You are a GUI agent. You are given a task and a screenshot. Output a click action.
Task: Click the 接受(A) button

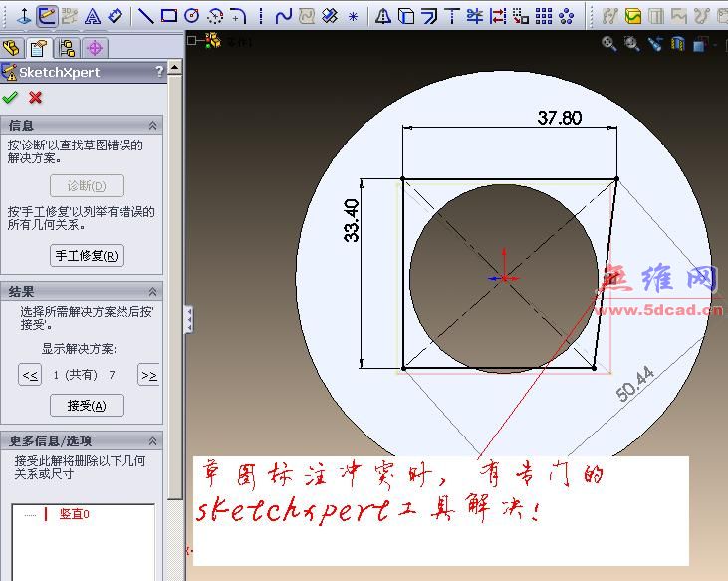pyautogui.click(x=87, y=405)
